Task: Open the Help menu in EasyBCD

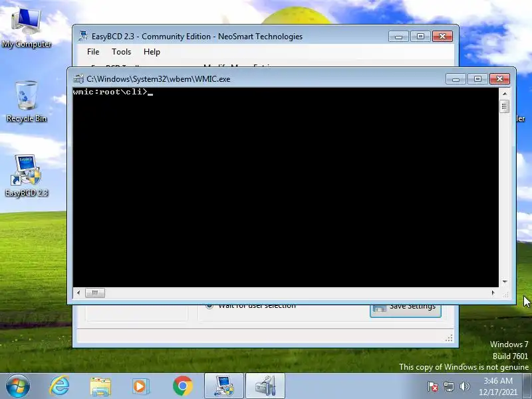Action: coord(152,52)
